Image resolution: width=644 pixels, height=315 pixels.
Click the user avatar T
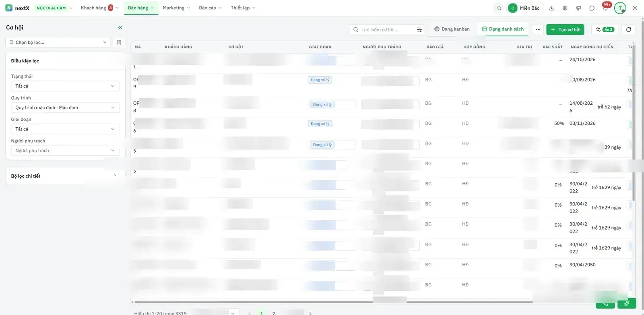click(x=620, y=8)
